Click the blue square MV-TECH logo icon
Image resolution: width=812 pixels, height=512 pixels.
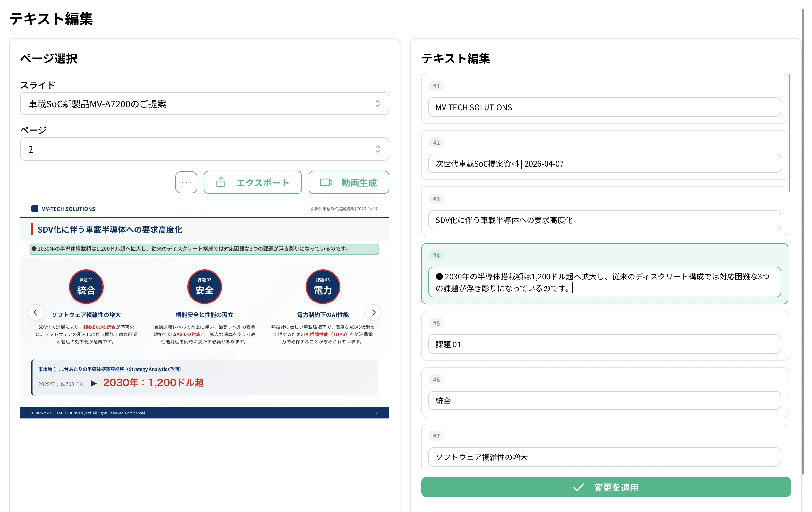point(35,209)
